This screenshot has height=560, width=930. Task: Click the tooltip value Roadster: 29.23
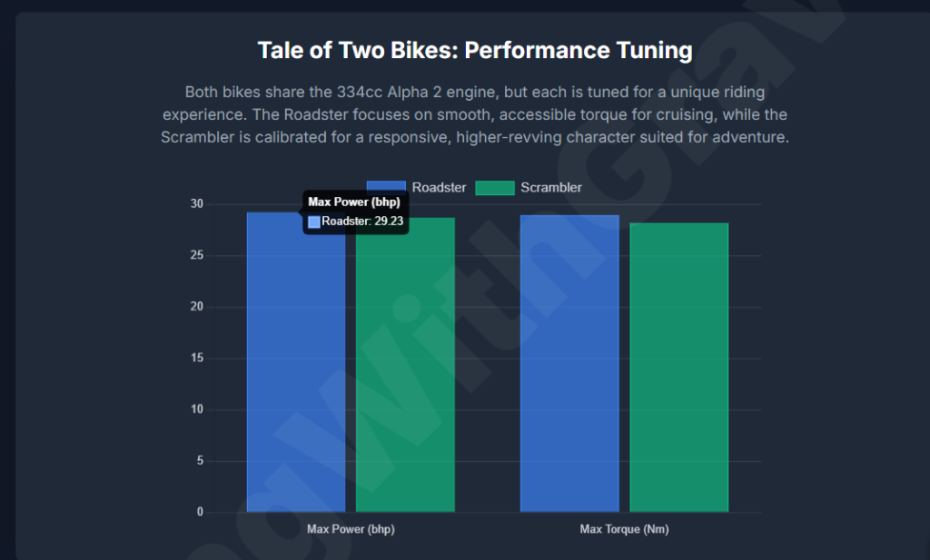(362, 221)
